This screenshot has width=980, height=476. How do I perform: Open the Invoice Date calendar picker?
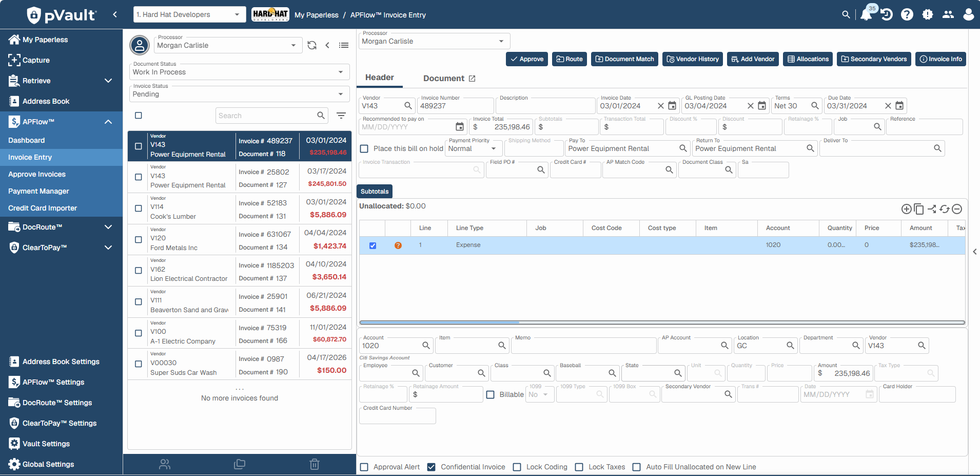click(x=672, y=106)
